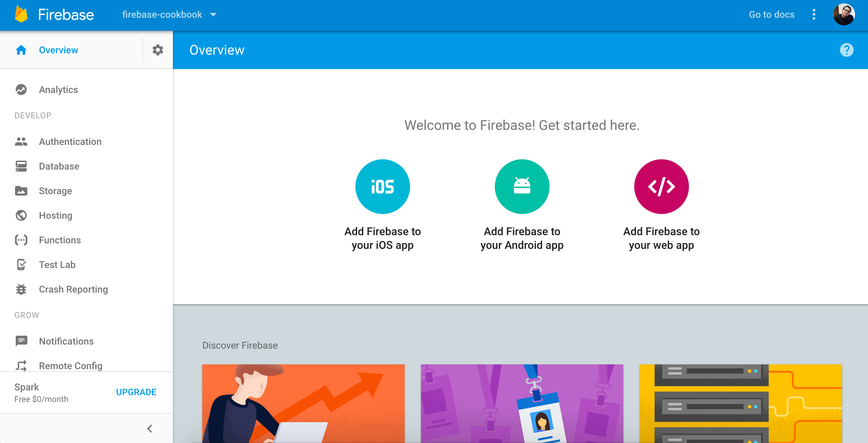Expand the firebase-cookbook project dropdown arrow

[213, 15]
